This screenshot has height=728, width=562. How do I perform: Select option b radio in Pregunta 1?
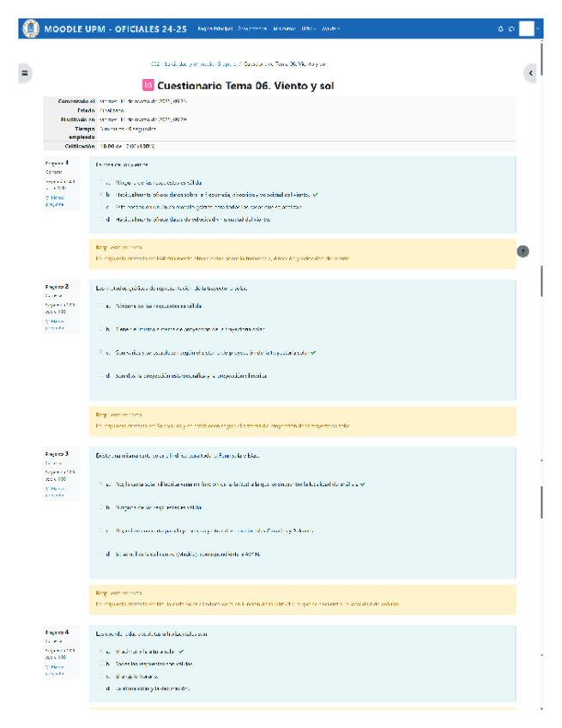click(x=101, y=195)
